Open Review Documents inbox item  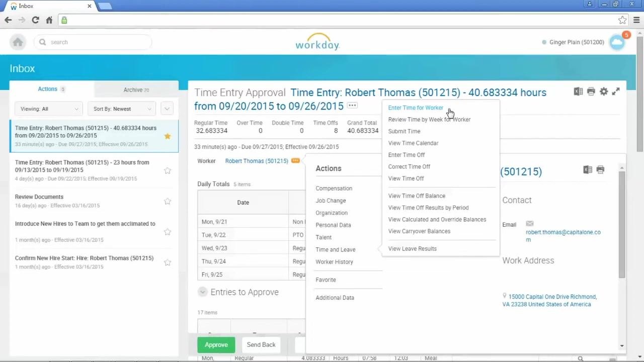point(94,201)
